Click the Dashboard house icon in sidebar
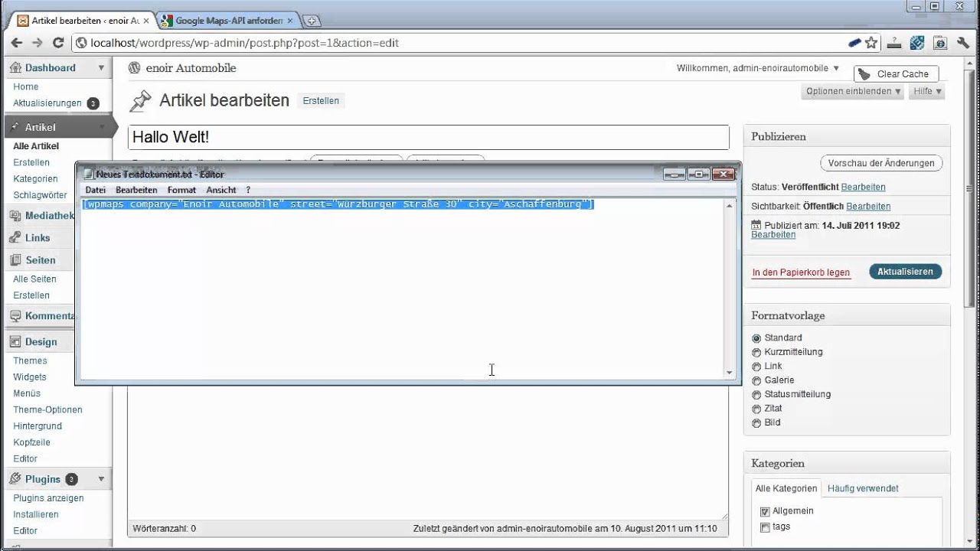980x551 pixels. pos(15,67)
